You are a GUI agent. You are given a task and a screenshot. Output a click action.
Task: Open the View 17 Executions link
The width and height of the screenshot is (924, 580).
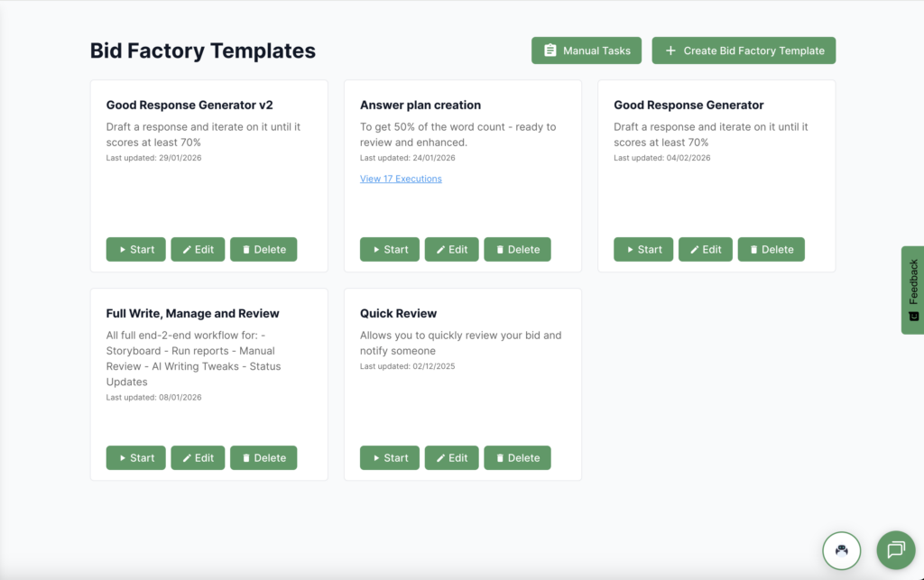401,179
